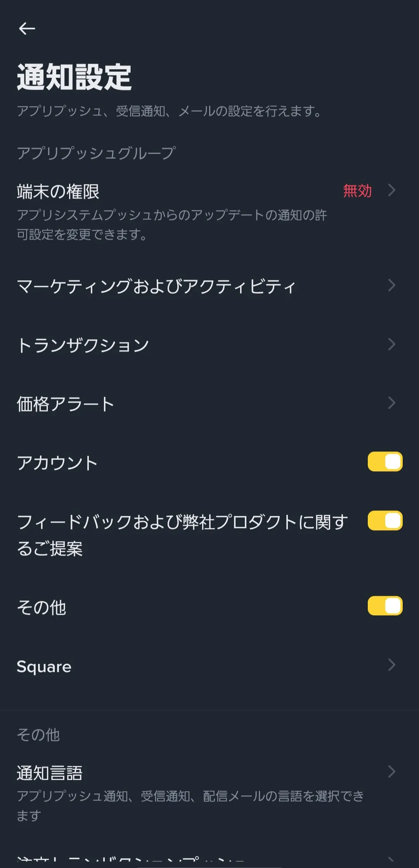The height and width of the screenshot is (868, 419).
Task: Tap the back arrow icon
Action: tap(27, 28)
